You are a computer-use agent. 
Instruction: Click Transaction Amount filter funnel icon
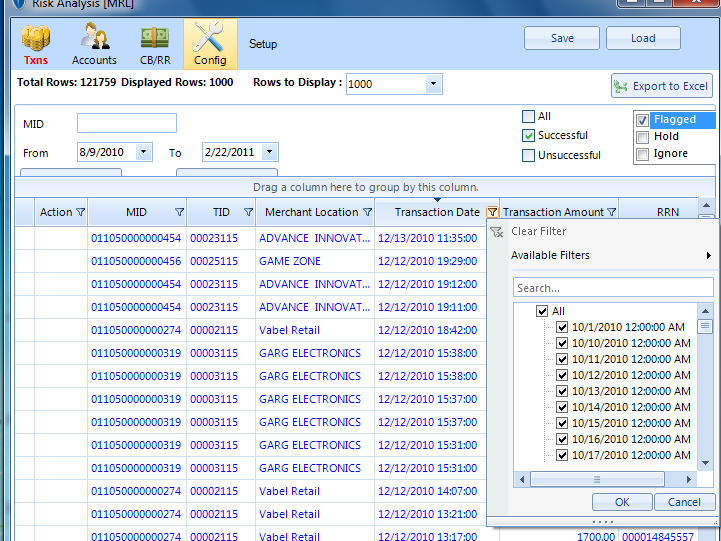click(x=611, y=212)
